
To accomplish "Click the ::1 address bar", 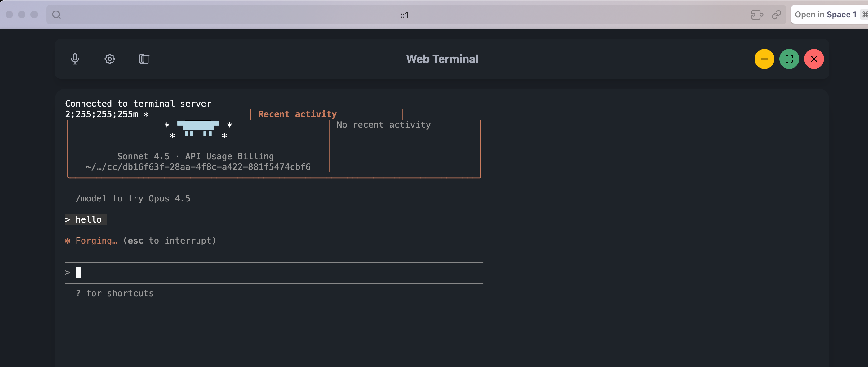I will 404,15.
